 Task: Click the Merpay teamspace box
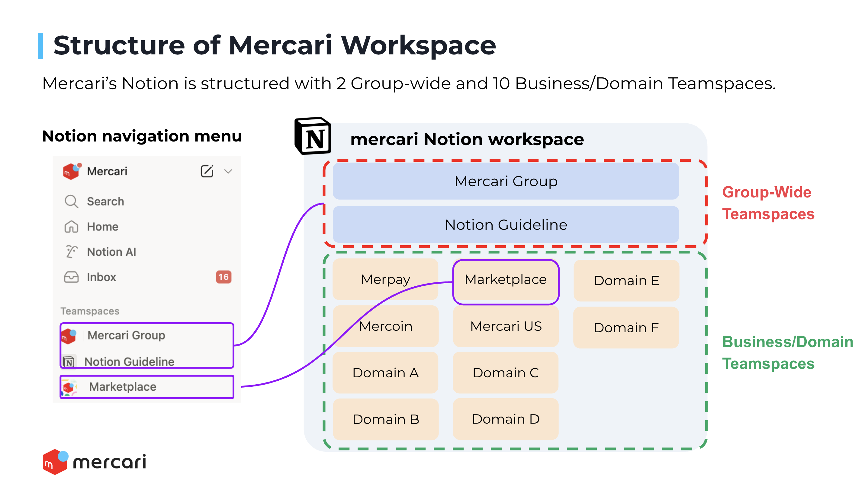tap(385, 279)
